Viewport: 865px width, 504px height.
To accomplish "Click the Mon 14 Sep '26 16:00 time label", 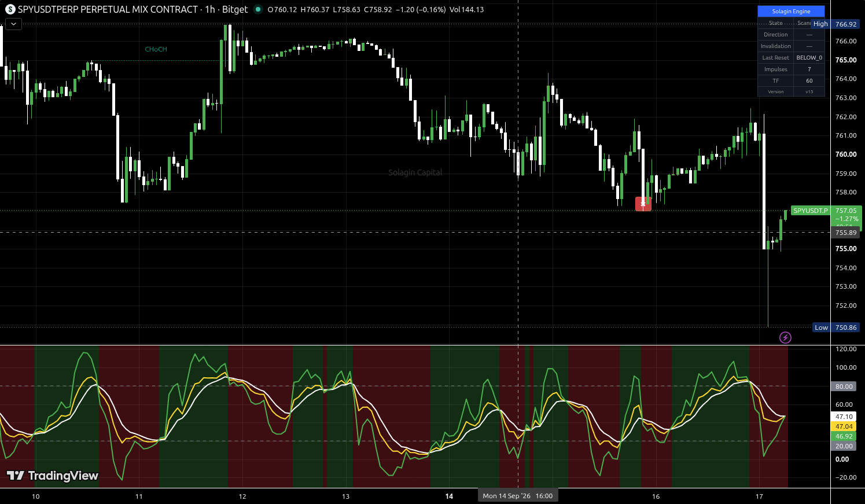I will [518, 496].
